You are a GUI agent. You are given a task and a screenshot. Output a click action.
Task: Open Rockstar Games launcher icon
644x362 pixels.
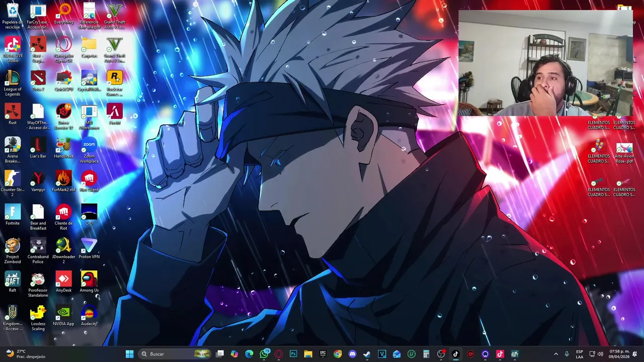point(115,83)
